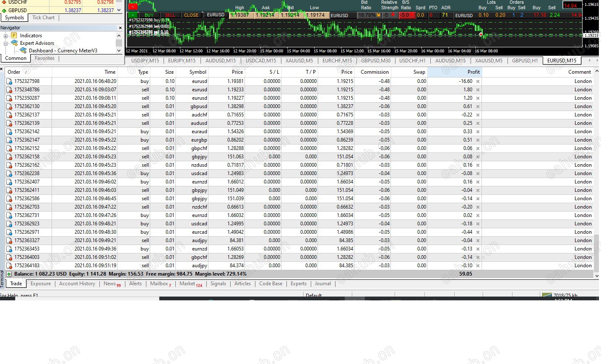Sort orders by Profit column header
The width and height of the screenshot is (601, 364).
(455, 72)
